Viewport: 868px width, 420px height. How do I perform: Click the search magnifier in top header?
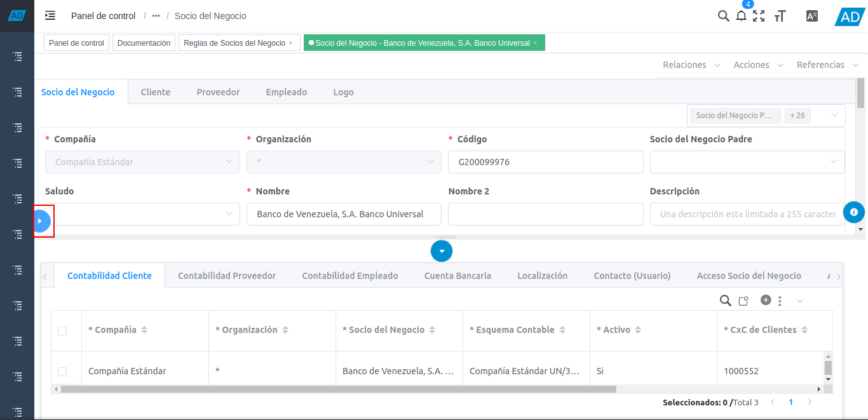tap(723, 16)
